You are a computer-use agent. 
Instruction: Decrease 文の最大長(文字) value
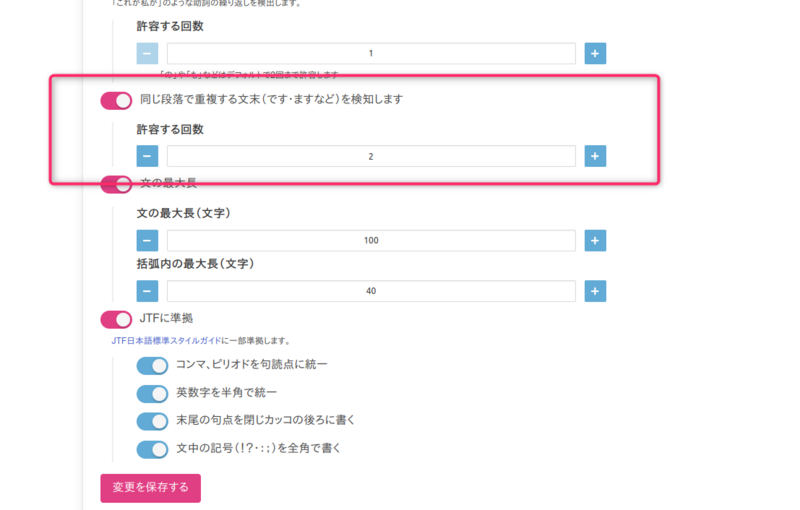[147, 240]
